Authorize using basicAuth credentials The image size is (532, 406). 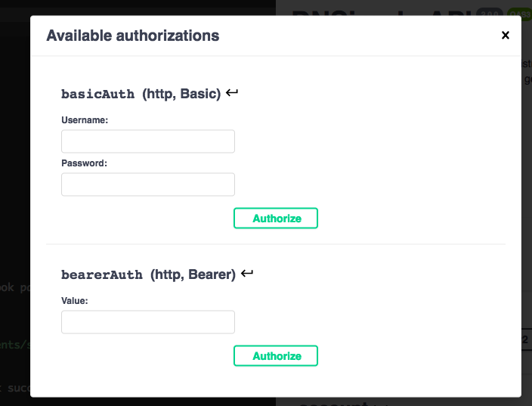coord(276,218)
